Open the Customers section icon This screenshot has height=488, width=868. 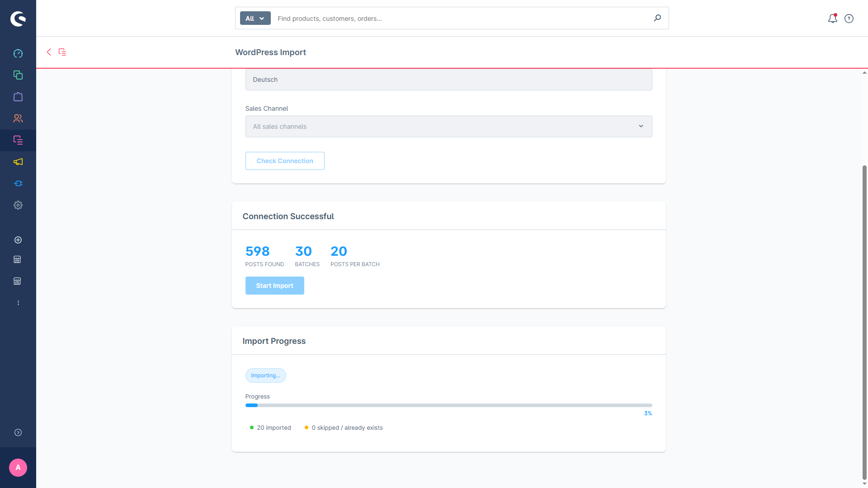point(18,118)
